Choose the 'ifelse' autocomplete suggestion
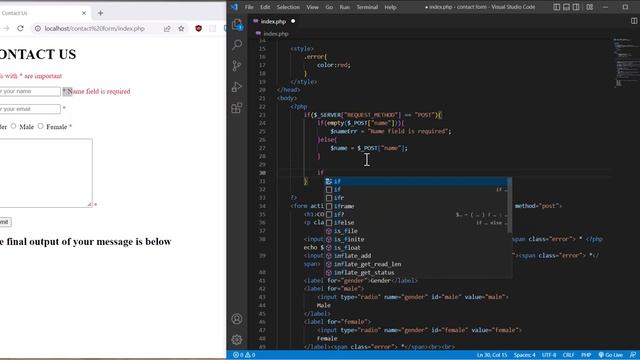 416,222
